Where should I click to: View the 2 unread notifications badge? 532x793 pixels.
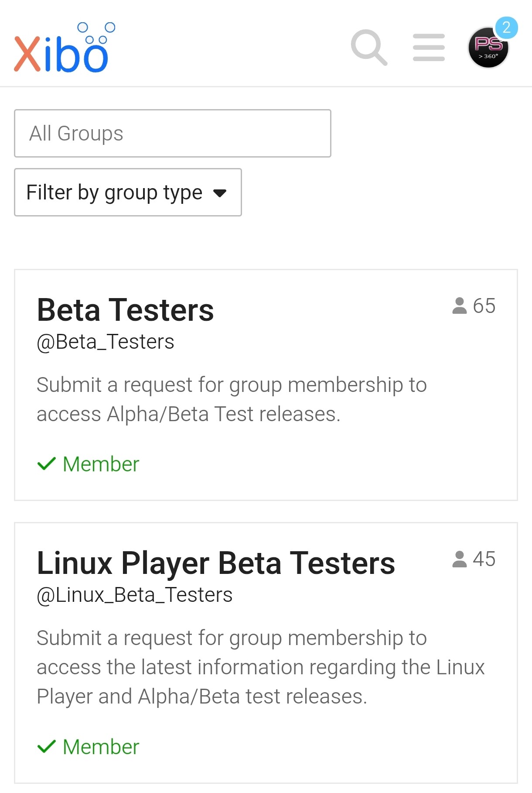506,27
